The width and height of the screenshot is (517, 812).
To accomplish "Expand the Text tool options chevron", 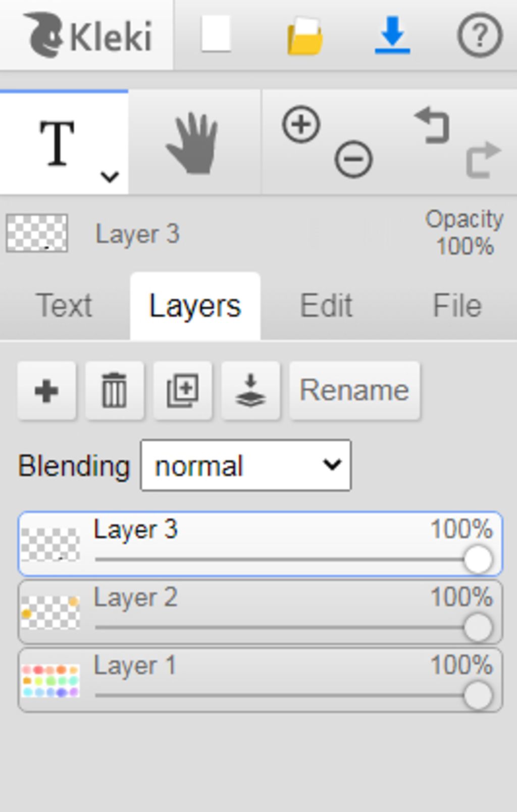I will click(110, 177).
